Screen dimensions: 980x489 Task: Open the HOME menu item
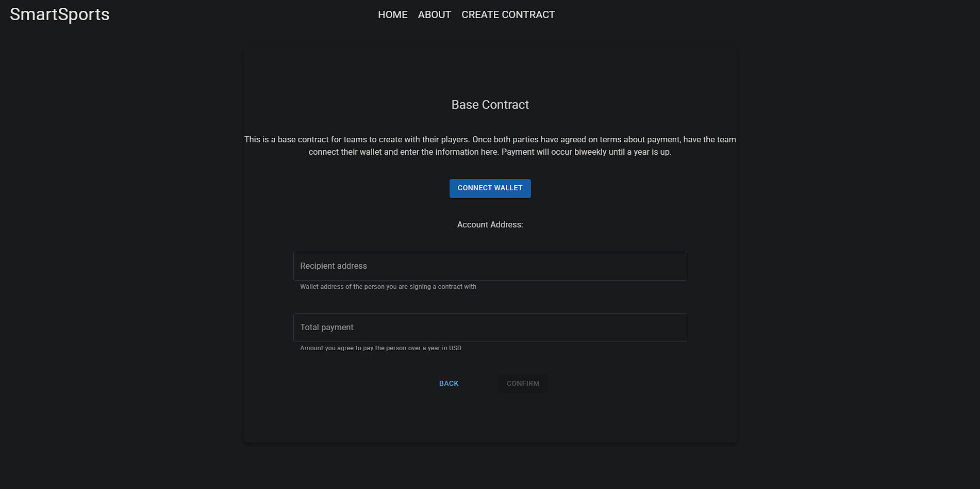pos(392,14)
